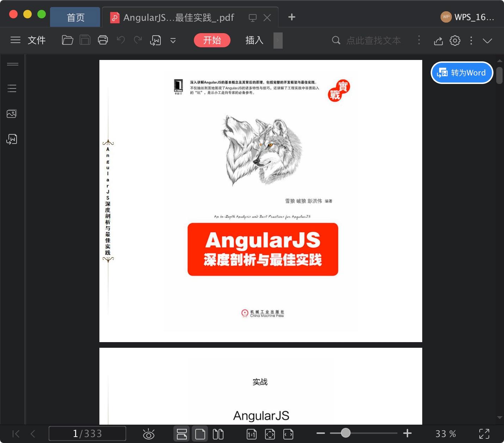Zoom out with minus button
Screen dimensions: 504x443
click(321, 433)
